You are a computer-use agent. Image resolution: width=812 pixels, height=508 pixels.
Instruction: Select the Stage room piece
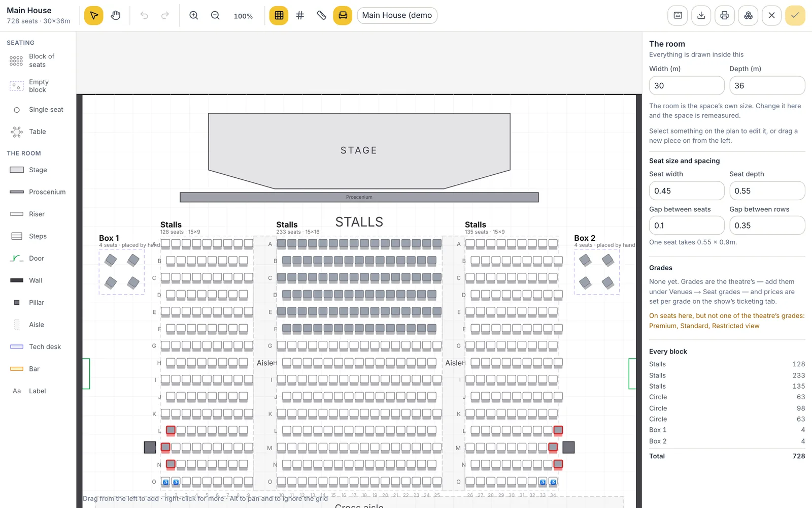pyautogui.click(x=38, y=170)
